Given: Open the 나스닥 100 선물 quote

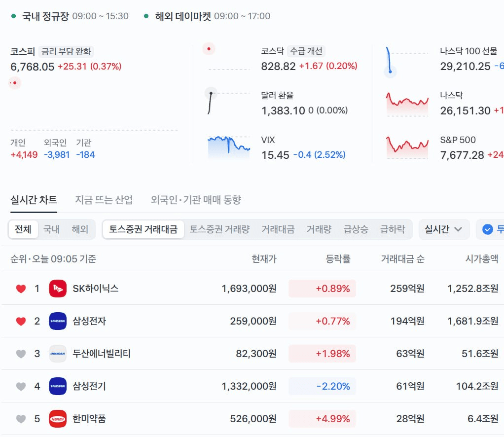Looking at the screenshot, I should (472, 59).
